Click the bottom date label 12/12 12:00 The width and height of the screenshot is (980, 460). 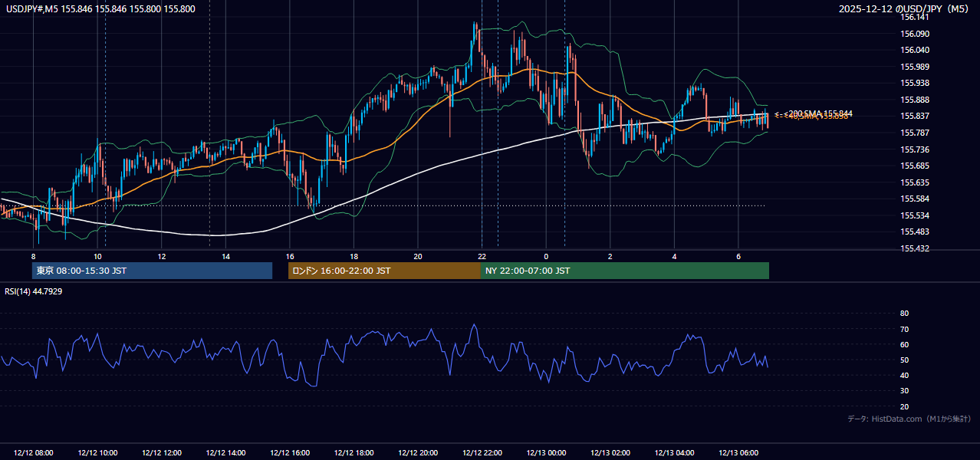click(x=161, y=453)
